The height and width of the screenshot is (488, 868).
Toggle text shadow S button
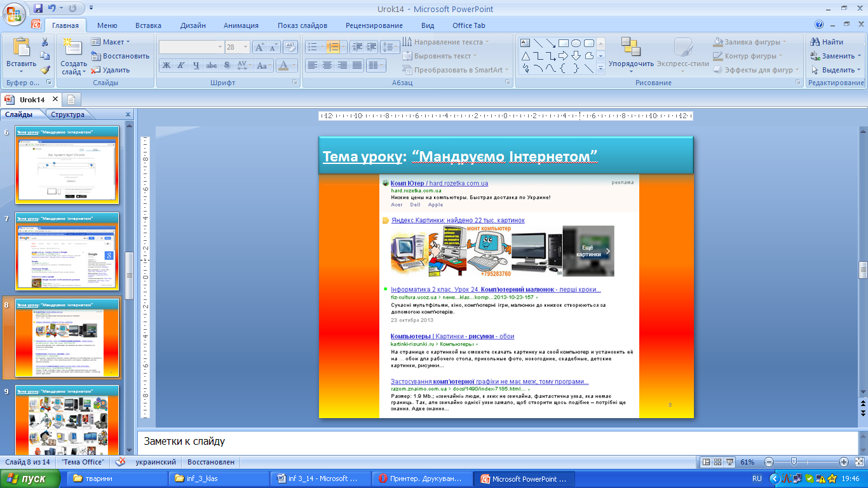tap(227, 65)
